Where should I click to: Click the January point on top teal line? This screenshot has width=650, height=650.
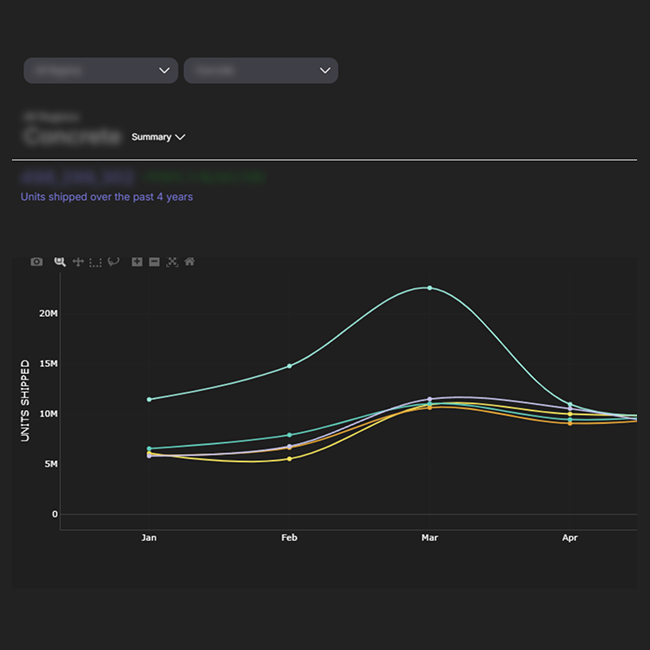point(149,399)
